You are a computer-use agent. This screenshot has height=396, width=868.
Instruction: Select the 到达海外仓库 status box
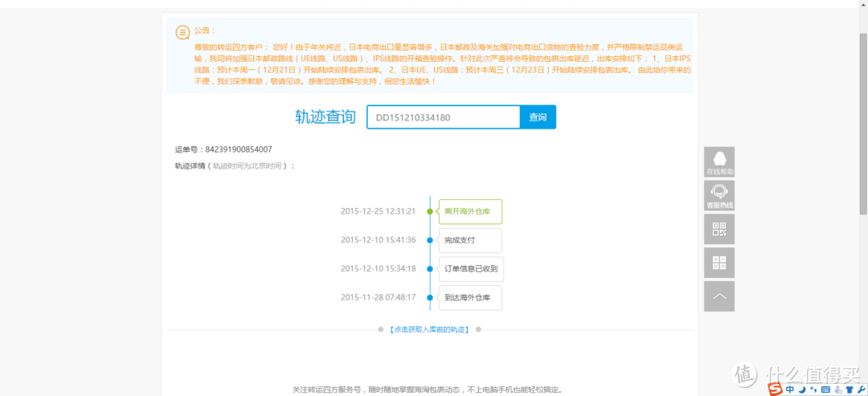tap(470, 297)
